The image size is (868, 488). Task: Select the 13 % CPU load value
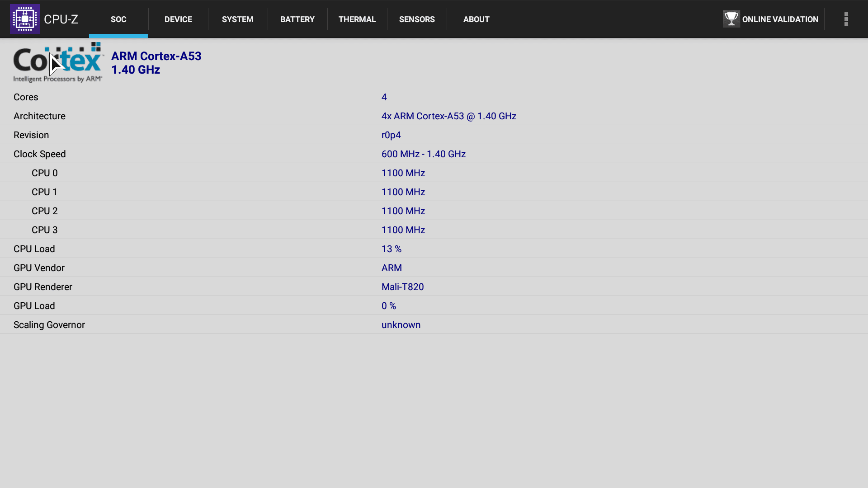[x=392, y=249]
